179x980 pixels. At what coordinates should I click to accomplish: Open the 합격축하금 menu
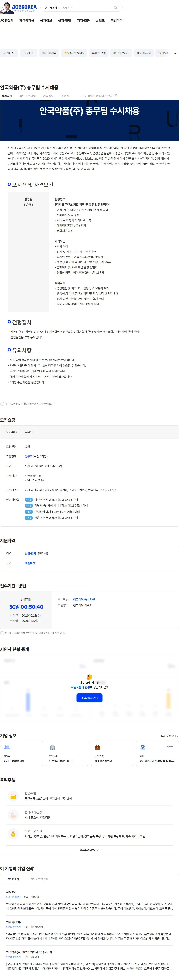pyautogui.click(x=27, y=21)
